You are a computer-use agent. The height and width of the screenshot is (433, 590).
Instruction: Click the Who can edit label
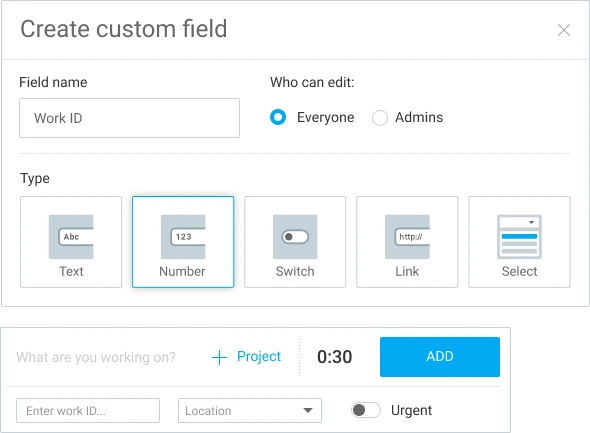coord(312,82)
